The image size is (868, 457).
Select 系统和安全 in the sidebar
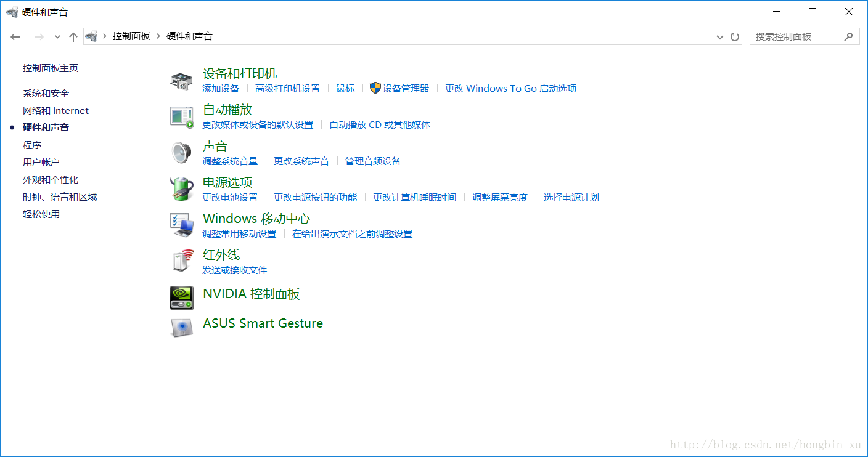(x=46, y=94)
